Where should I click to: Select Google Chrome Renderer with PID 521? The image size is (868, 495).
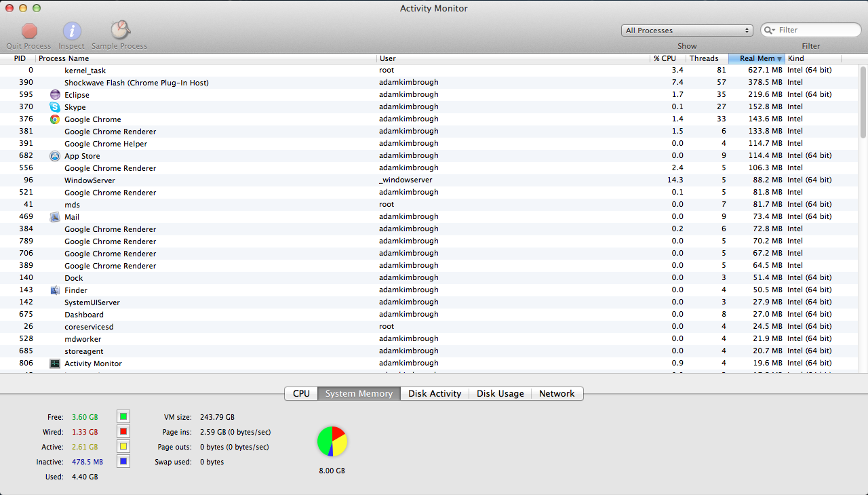click(434, 193)
